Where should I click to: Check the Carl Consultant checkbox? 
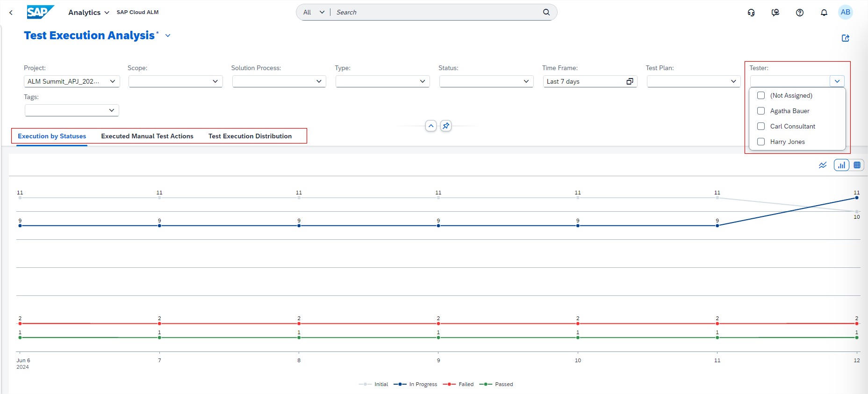coord(761,126)
